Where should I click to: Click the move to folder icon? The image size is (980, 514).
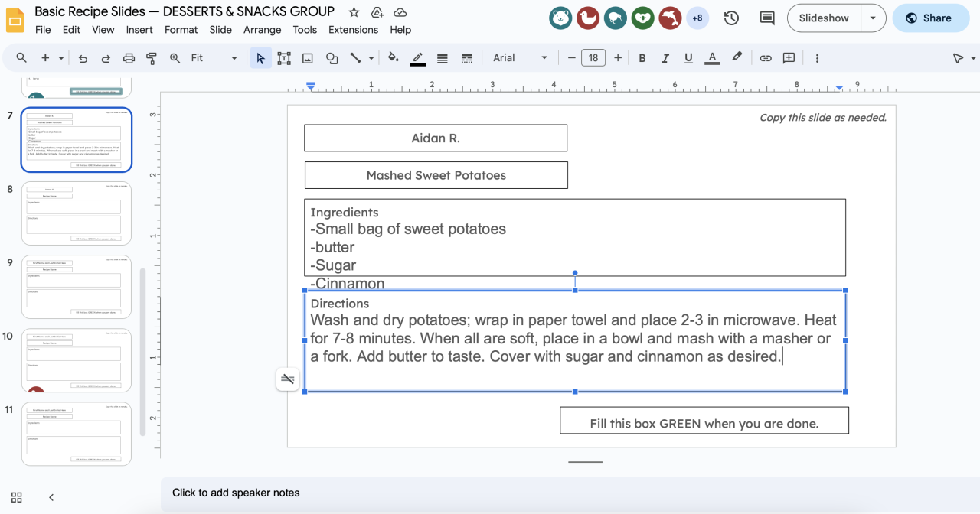point(377,12)
